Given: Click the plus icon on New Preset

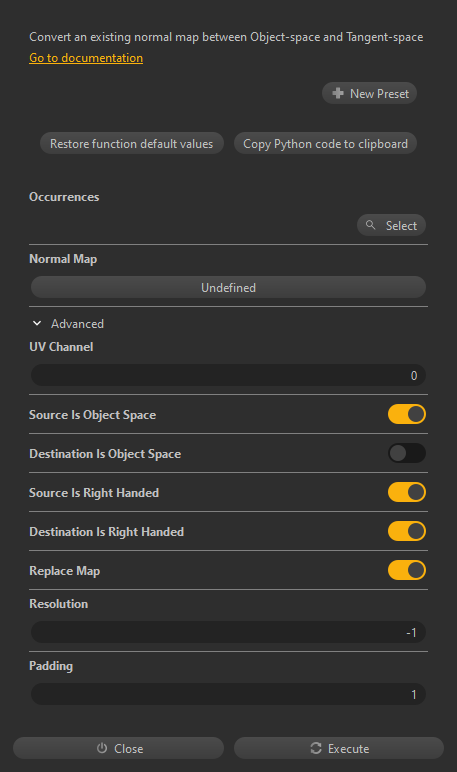Looking at the screenshot, I should click(338, 93).
